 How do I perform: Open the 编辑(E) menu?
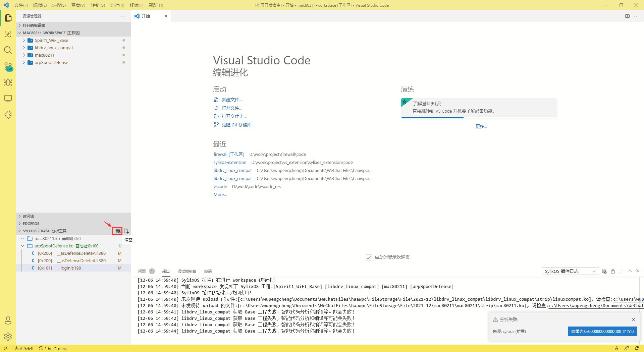(x=40, y=5)
